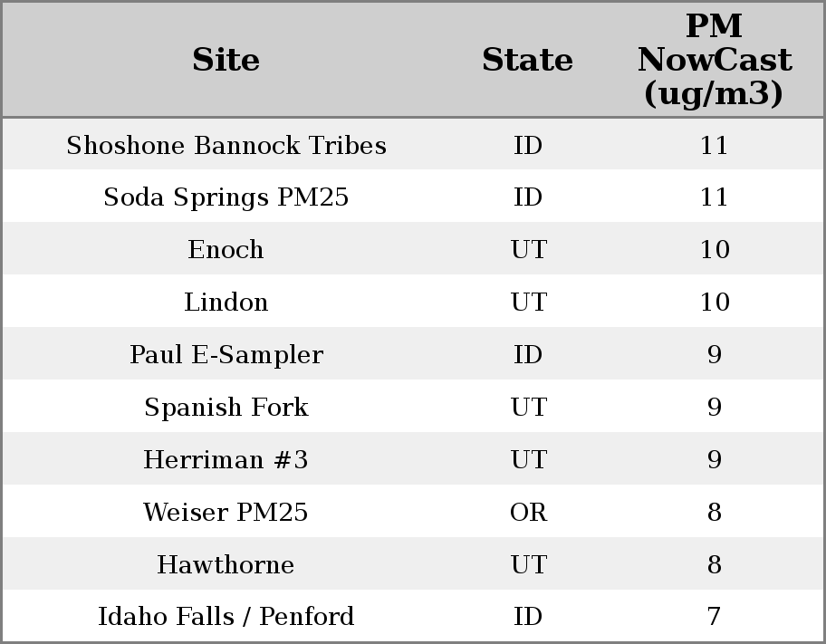Click the UT state cell for Enoch
Image resolution: width=826 pixels, height=644 pixels.
click(528, 250)
